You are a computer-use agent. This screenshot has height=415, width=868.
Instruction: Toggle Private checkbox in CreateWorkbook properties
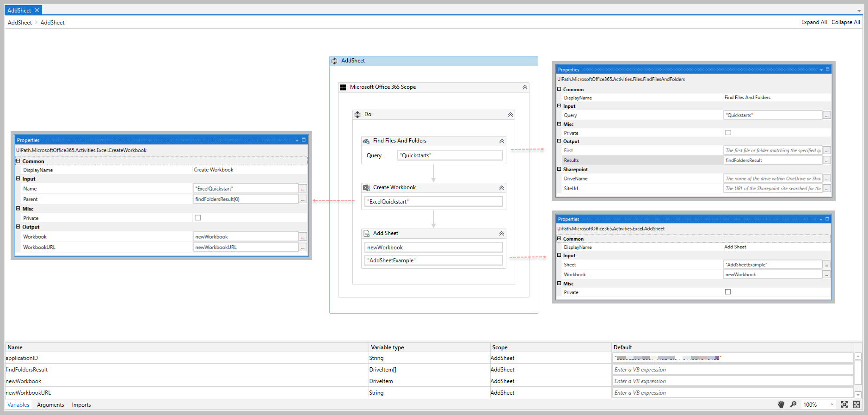(x=198, y=218)
